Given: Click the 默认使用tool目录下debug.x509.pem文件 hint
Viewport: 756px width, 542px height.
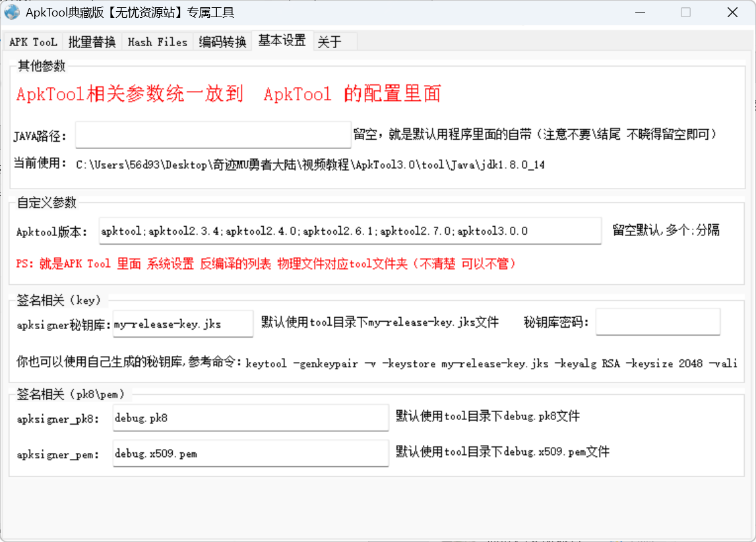Looking at the screenshot, I should click(503, 452).
